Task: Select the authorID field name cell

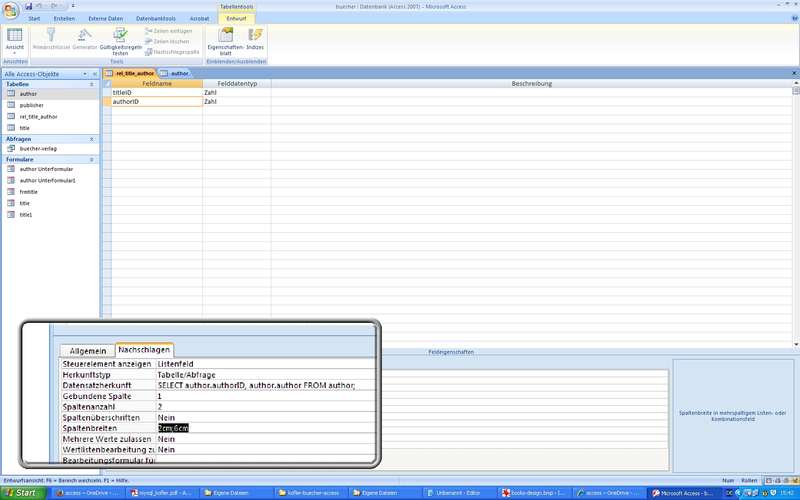Action: pyautogui.click(x=155, y=101)
